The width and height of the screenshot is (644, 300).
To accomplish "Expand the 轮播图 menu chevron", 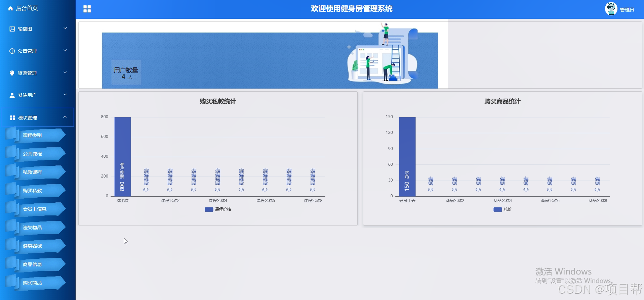I will point(65,28).
